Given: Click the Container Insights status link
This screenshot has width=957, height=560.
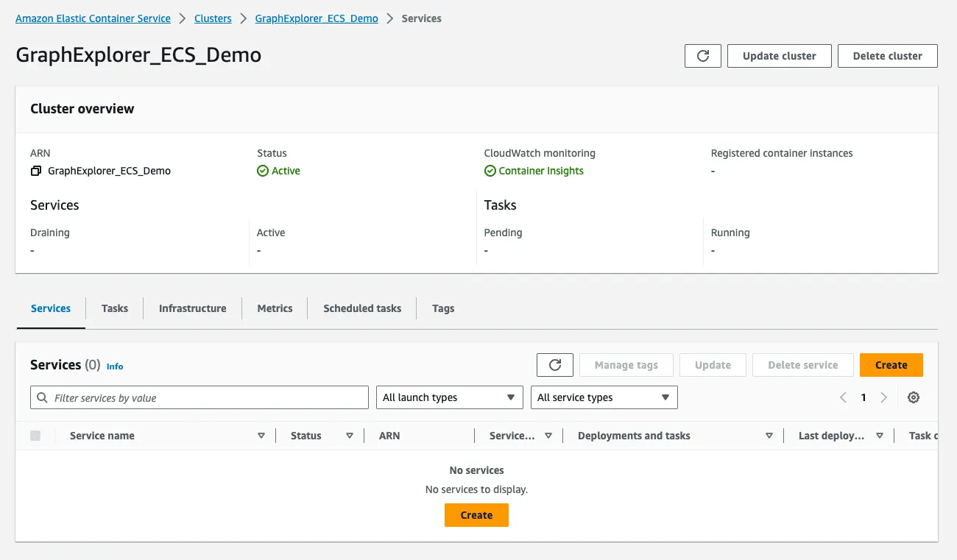Looking at the screenshot, I should click(541, 171).
